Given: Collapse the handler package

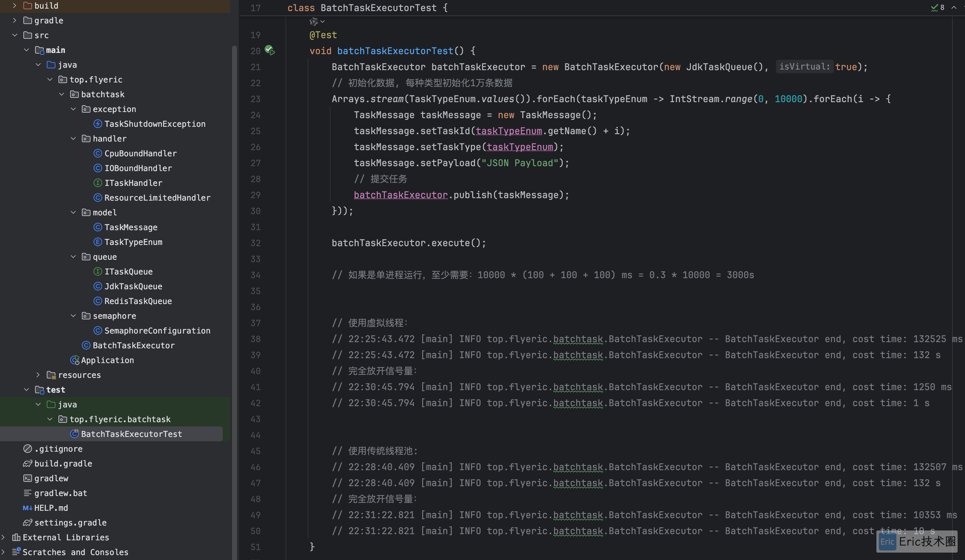Looking at the screenshot, I should (x=73, y=138).
